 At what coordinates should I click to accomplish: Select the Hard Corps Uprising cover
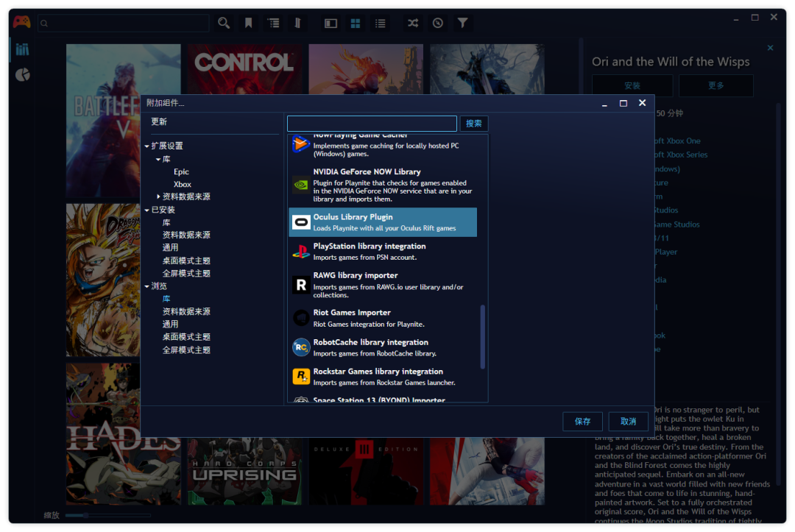244,471
